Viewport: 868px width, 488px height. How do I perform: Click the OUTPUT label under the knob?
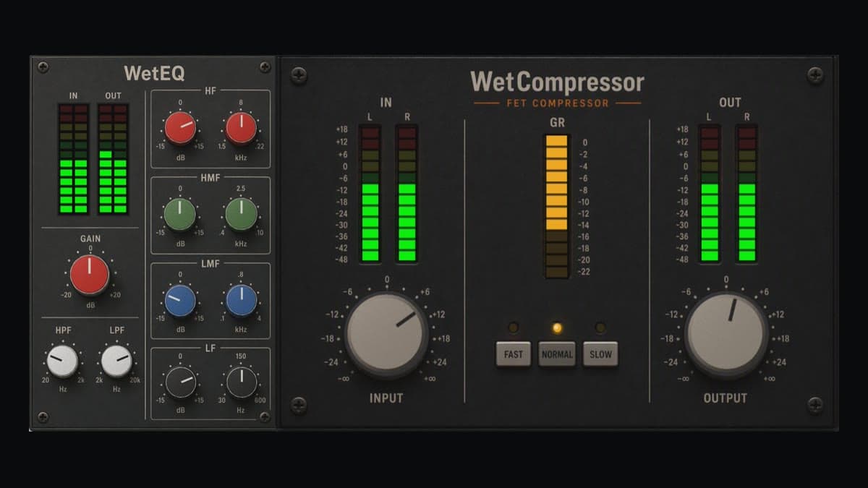click(726, 398)
